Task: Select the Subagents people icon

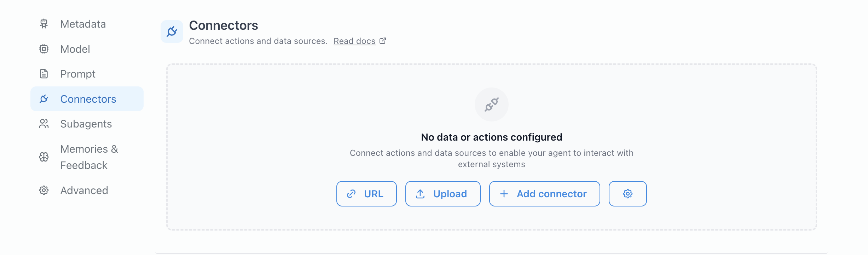Action: click(44, 124)
